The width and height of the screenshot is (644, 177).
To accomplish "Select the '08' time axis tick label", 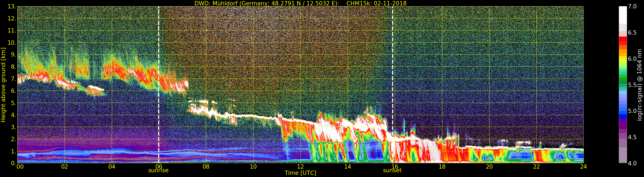I will [206, 167].
